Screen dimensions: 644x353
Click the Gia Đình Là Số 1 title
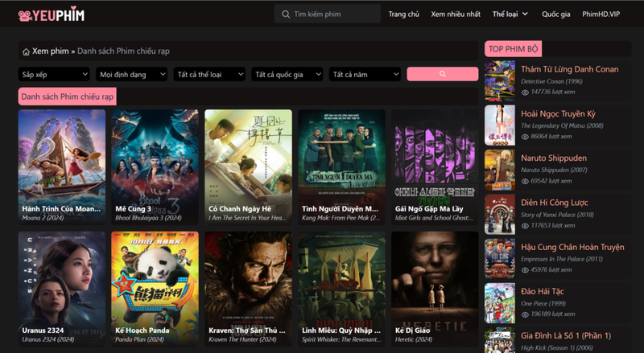coord(566,336)
